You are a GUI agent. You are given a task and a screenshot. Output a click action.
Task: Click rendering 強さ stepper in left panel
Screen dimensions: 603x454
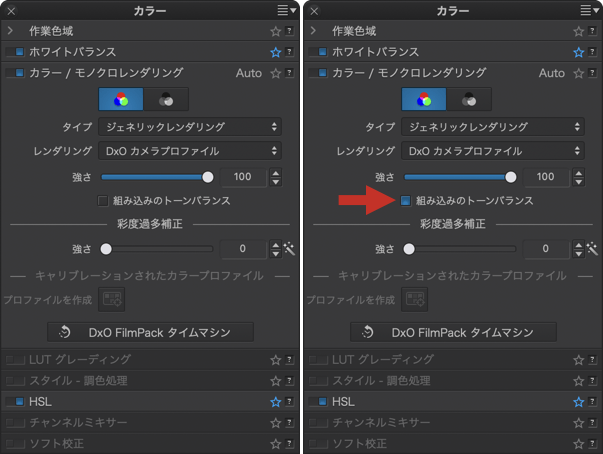(275, 177)
